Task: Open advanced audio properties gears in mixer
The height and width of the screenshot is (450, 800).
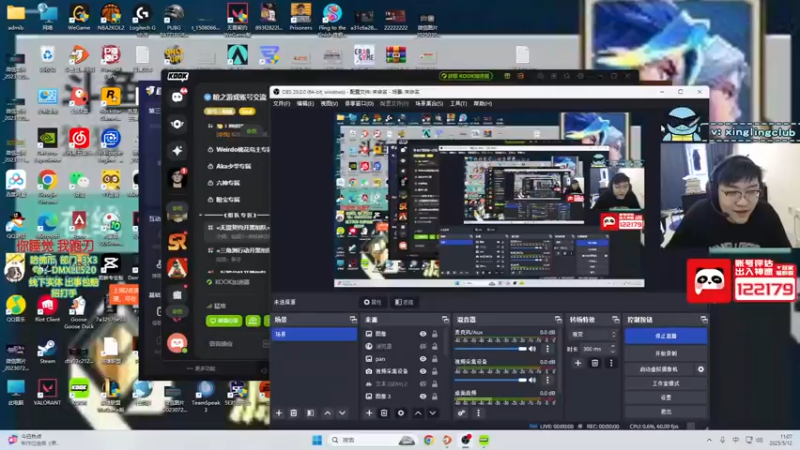Action: pyautogui.click(x=462, y=413)
